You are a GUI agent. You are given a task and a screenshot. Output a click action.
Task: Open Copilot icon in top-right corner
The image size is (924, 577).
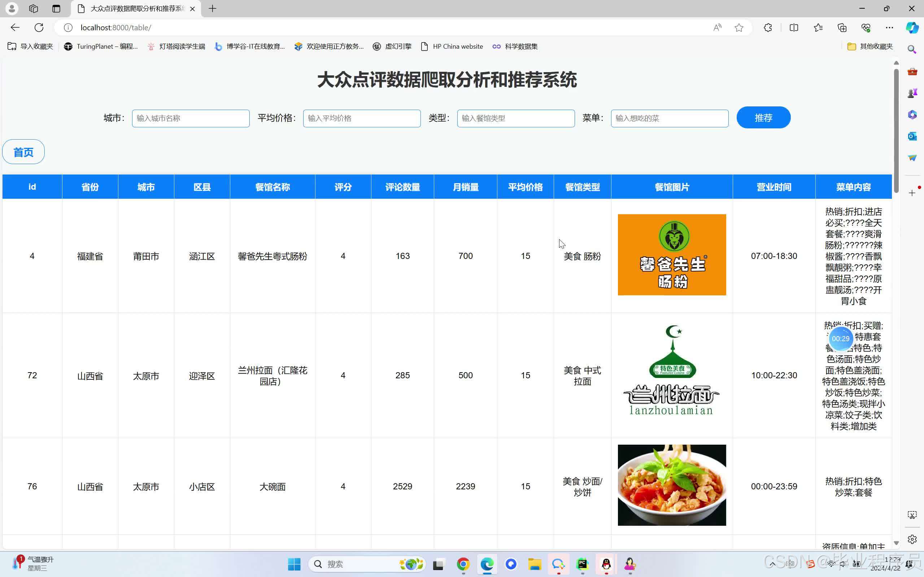912,27
